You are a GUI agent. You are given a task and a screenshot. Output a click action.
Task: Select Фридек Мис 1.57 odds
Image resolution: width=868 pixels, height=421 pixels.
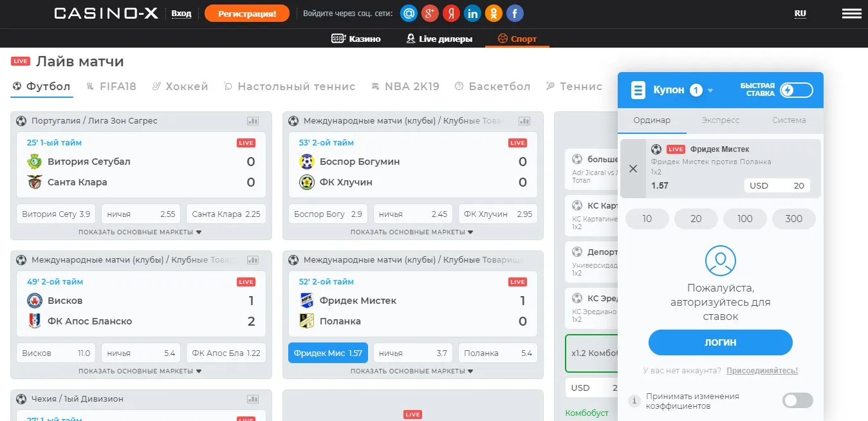tap(328, 353)
